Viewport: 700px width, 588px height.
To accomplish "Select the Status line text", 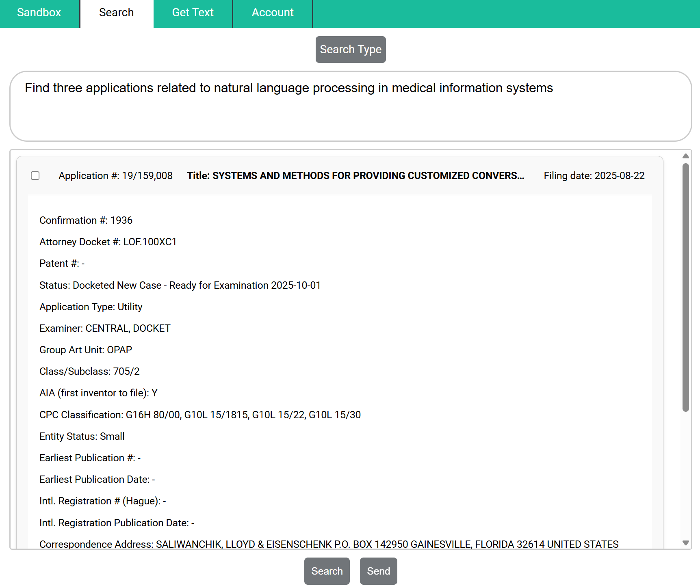I will [180, 285].
